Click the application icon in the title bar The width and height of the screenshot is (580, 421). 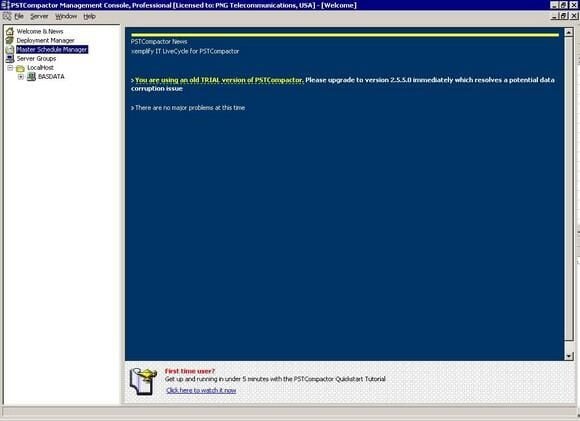5,5
